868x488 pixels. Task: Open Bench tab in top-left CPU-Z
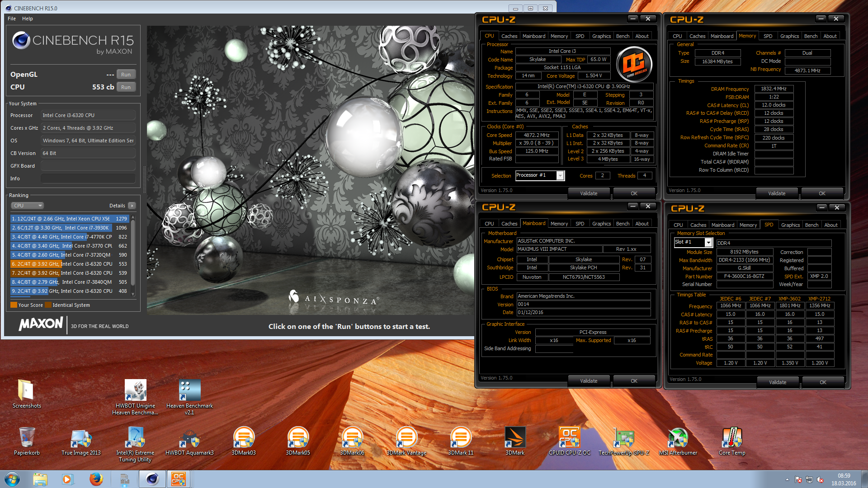pos(623,36)
